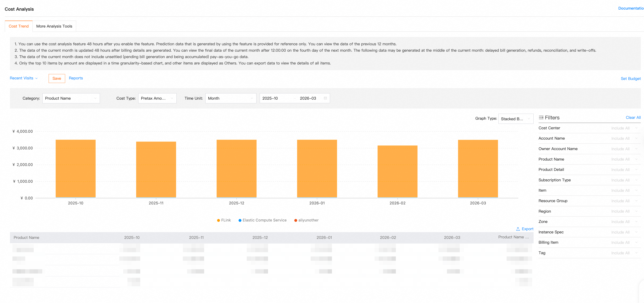Click the Filters list icon
Viewport: 644px width, 303px height.
click(541, 118)
